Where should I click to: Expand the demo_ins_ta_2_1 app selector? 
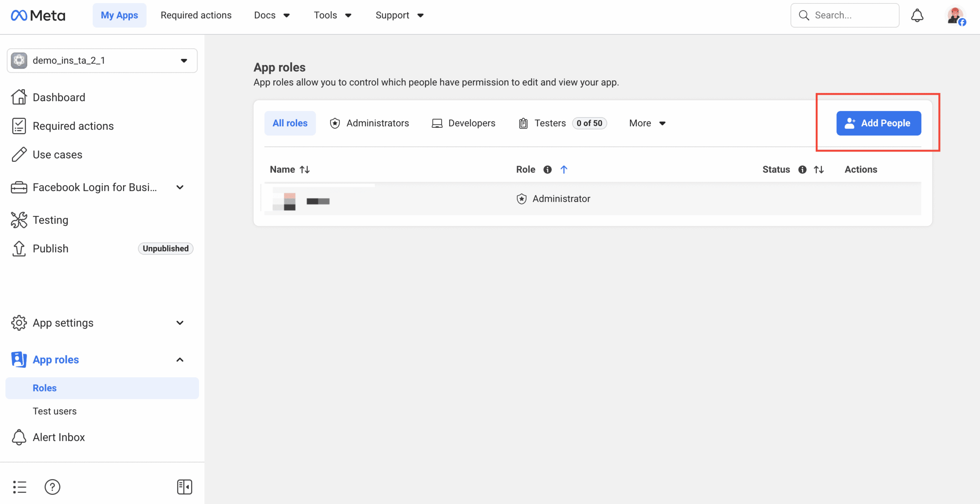pos(184,60)
